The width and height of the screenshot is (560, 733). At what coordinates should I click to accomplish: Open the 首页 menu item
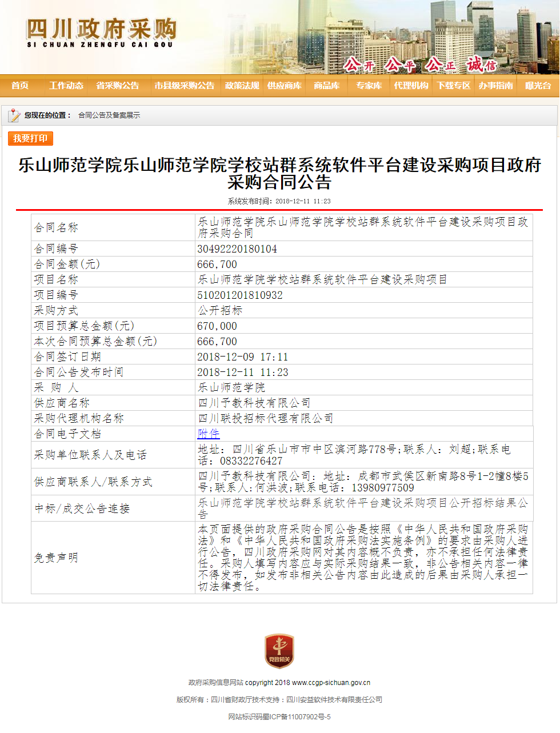[20, 86]
